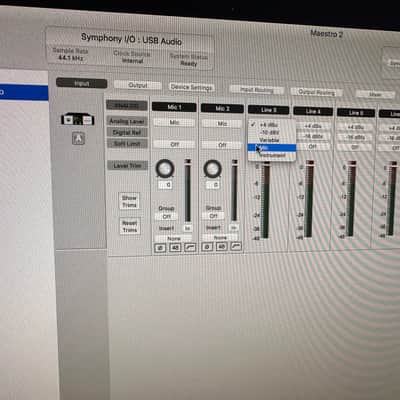Click the Mic 2 gain knob

tap(213, 168)
